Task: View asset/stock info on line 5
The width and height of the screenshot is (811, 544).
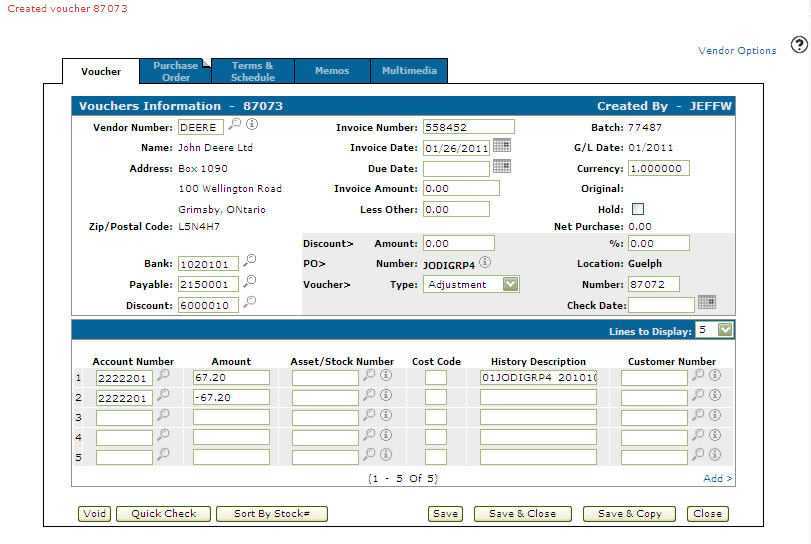Action: point(386,455)
